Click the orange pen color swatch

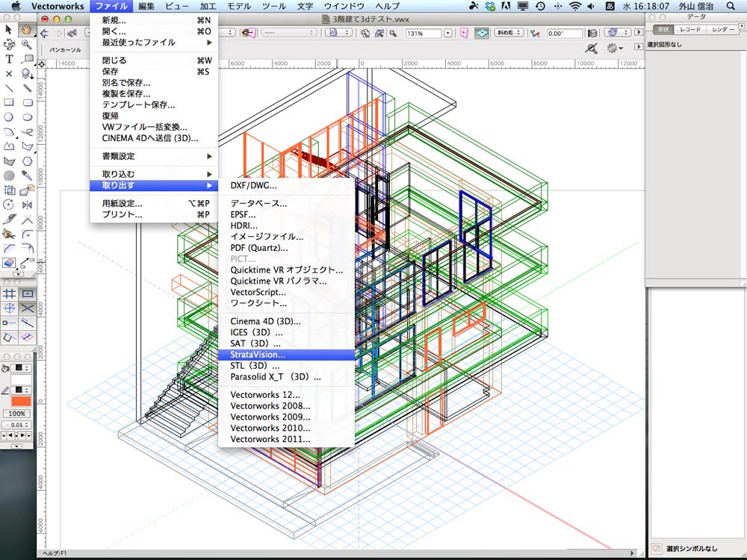point(22,402)
